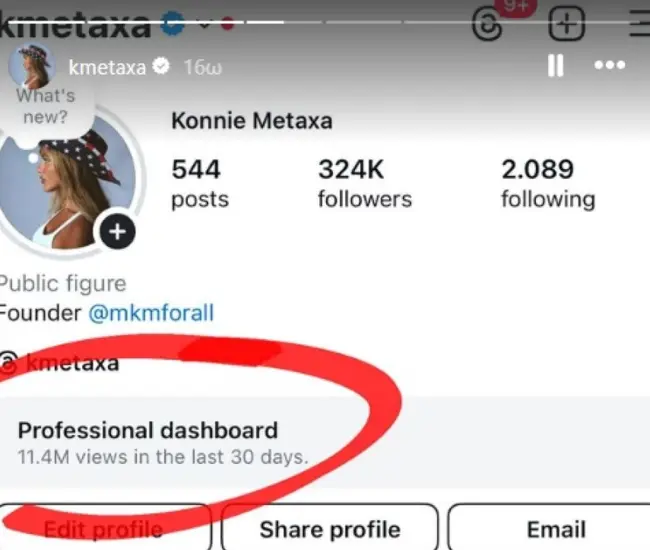
Task: Open the 324K followers list
Action: [x=364, y=183]
